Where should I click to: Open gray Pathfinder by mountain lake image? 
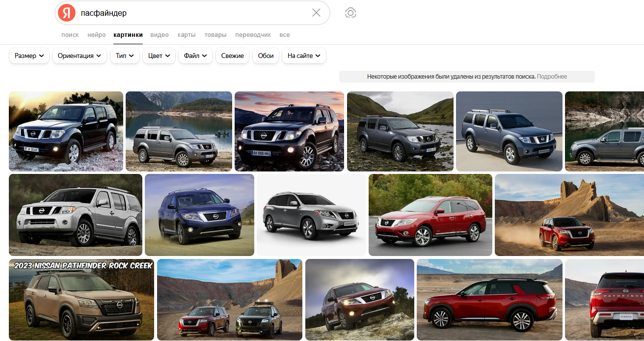[x=179, y=131]
